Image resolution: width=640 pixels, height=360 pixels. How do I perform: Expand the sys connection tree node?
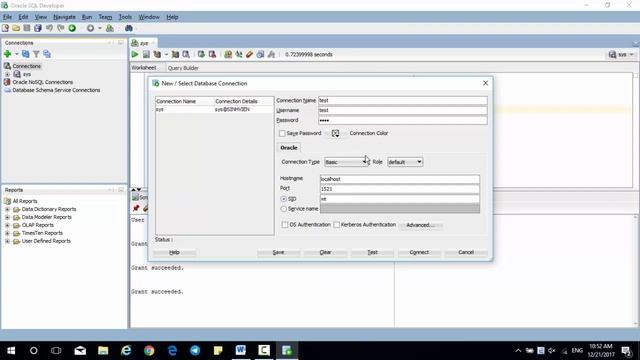pos(7,74)
